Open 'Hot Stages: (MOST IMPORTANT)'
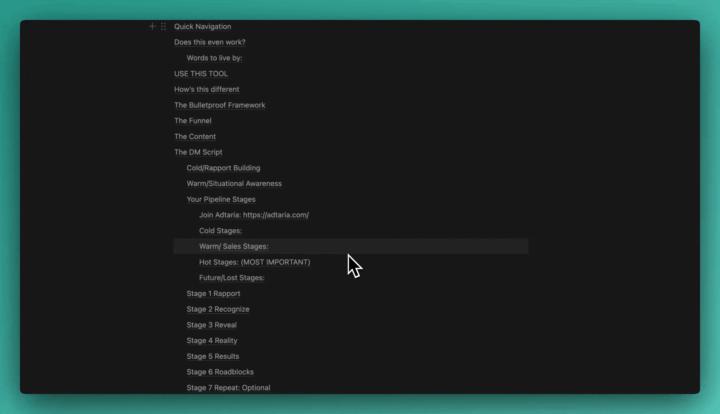 255,262
